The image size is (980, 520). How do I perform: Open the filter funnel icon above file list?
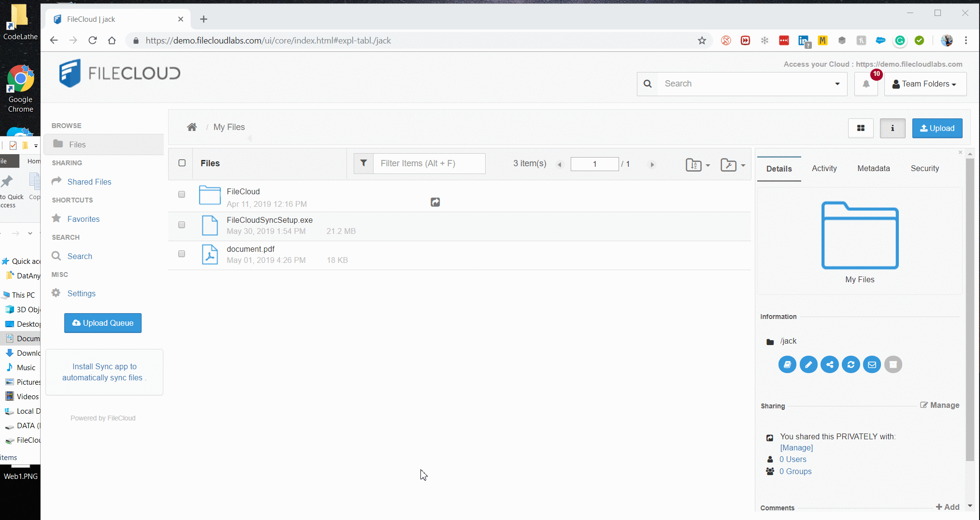[x=363, y=163]
